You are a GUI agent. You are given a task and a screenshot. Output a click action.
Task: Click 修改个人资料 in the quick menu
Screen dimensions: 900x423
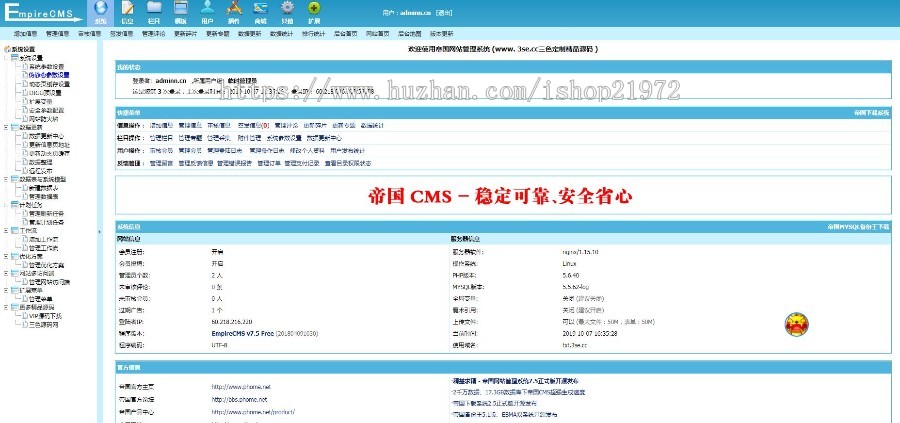307,151
